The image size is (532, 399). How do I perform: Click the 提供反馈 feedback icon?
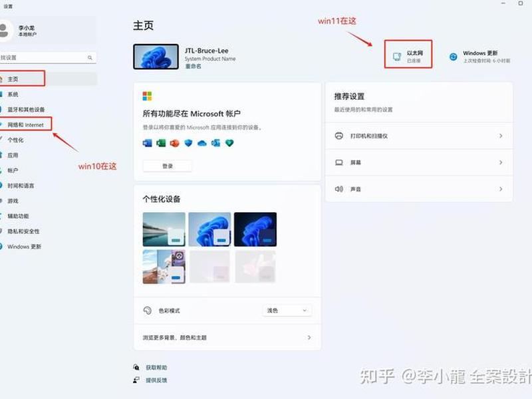tap(136, 380)
